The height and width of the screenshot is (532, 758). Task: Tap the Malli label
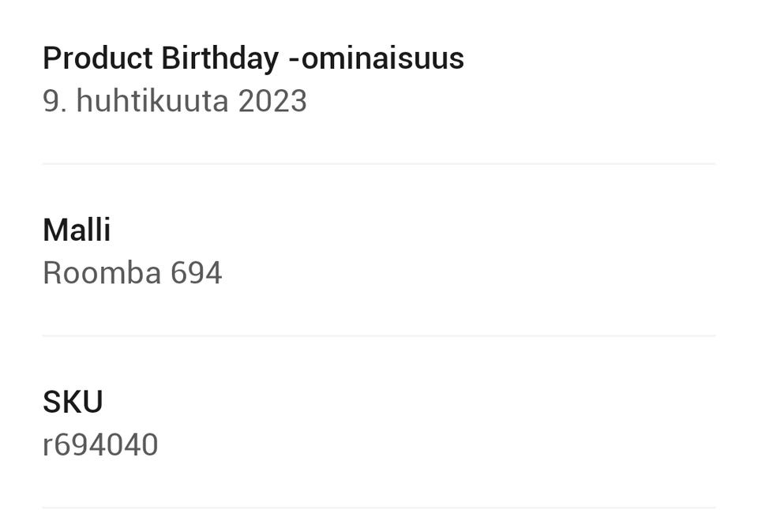coord(77,230)
